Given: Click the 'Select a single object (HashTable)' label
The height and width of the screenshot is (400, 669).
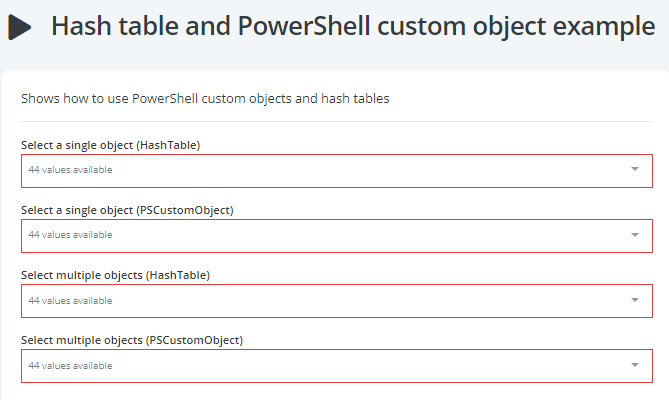Looking at the screenshot, I should click(111, 145).
